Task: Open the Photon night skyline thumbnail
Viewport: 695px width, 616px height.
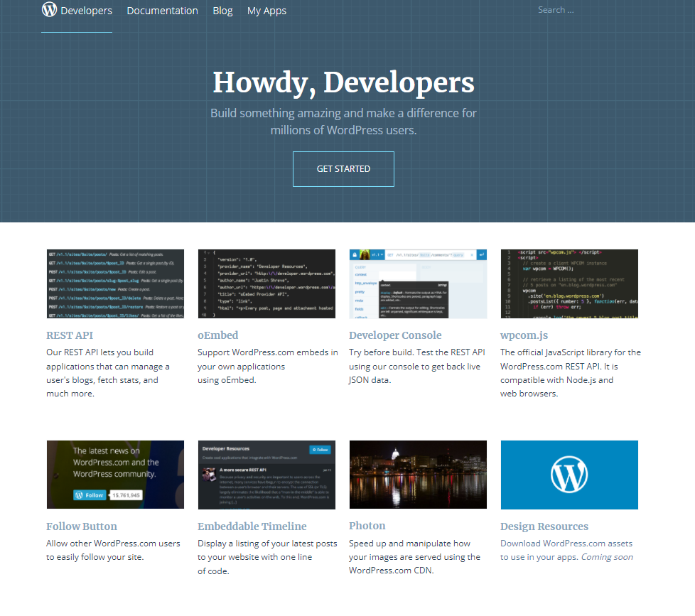Action: (418, 475)
